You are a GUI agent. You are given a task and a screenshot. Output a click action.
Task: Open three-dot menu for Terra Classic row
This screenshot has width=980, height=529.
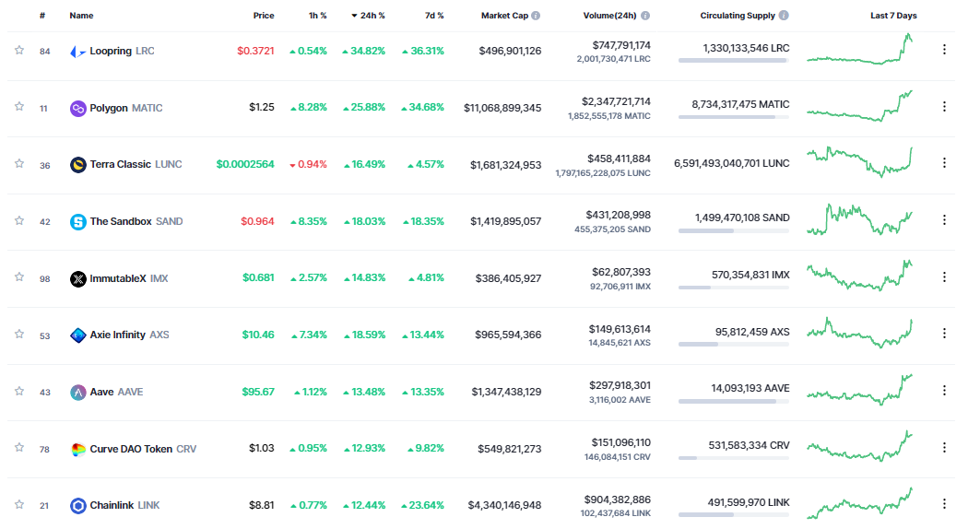[x=944, y=163]
